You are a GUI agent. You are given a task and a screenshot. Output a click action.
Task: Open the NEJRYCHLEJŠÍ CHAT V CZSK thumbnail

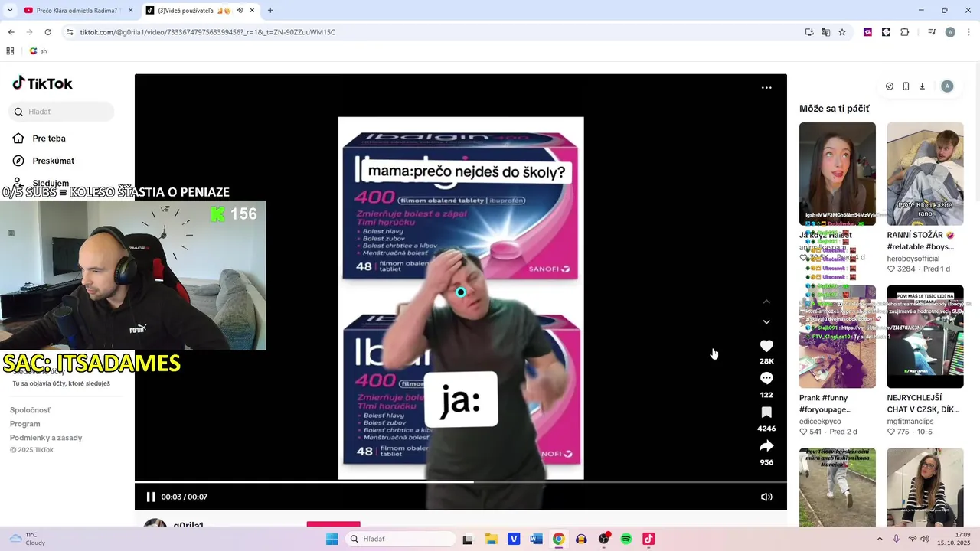(x=925, y=337)
